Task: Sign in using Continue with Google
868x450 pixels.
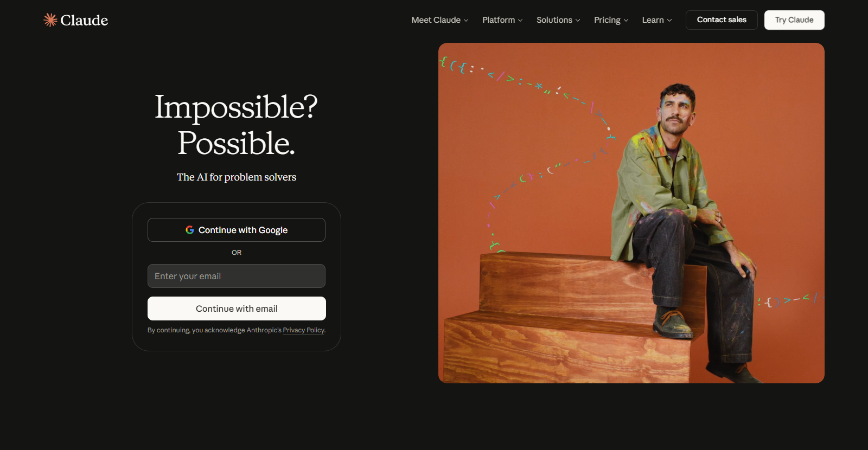Action: coord(237,230)
